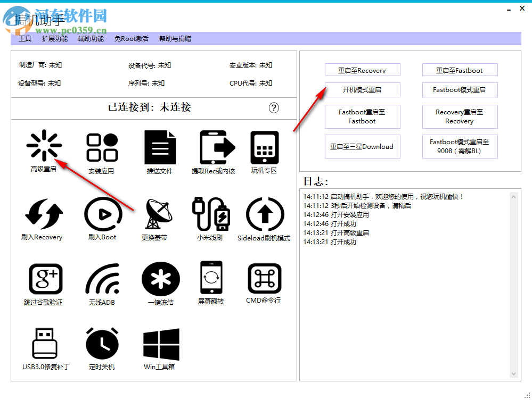The height and width of the screenshot is (400, 532).
Task: Activate the 屏幕翻转 screen rotate icon
Action: tap(211, 277)
